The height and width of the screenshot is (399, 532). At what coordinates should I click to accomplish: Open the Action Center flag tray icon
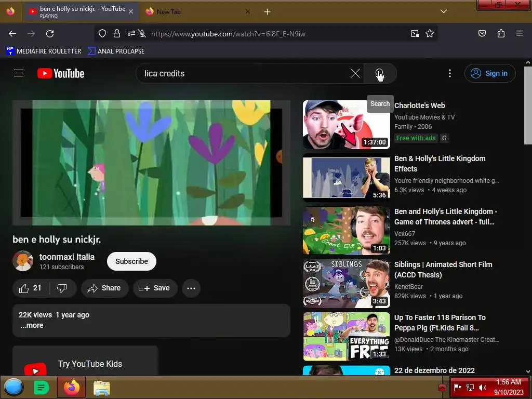(x=457, y=387)
